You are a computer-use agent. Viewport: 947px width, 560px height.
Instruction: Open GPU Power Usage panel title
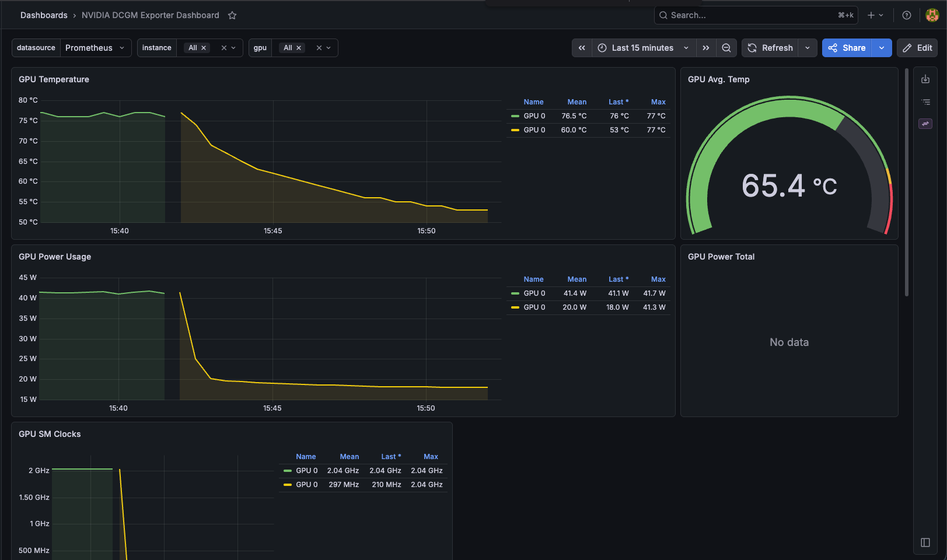click(55, 257)
